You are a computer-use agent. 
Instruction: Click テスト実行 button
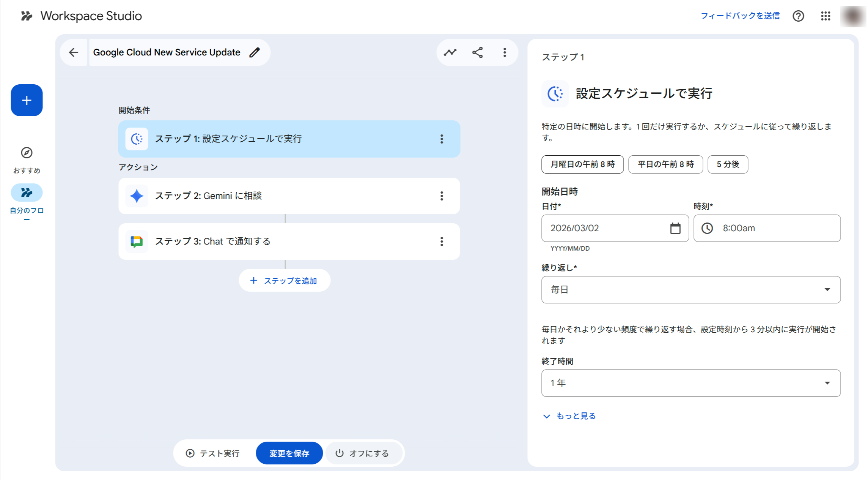pos(213,453)
